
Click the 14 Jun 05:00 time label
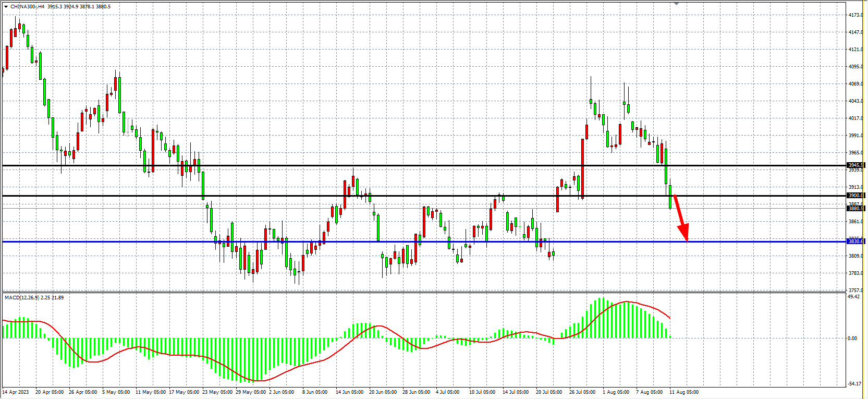349,392
